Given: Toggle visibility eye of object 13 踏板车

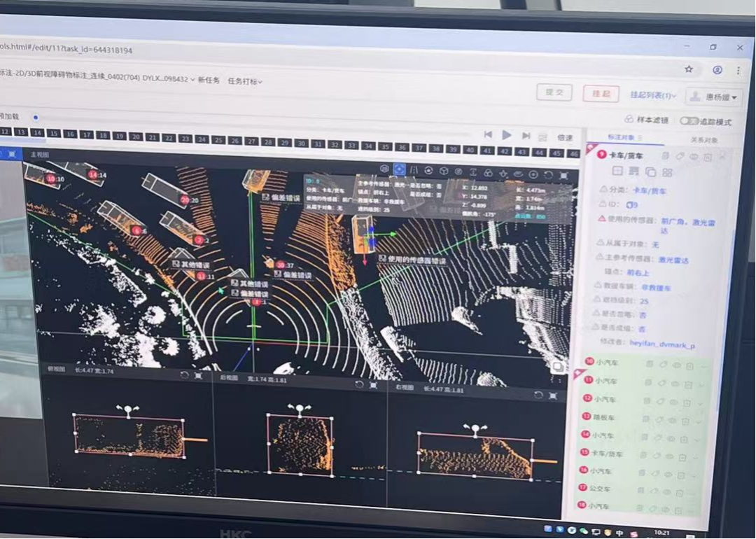Looking at the screenshot, I should pyautogui.click(x=672, y=420).
